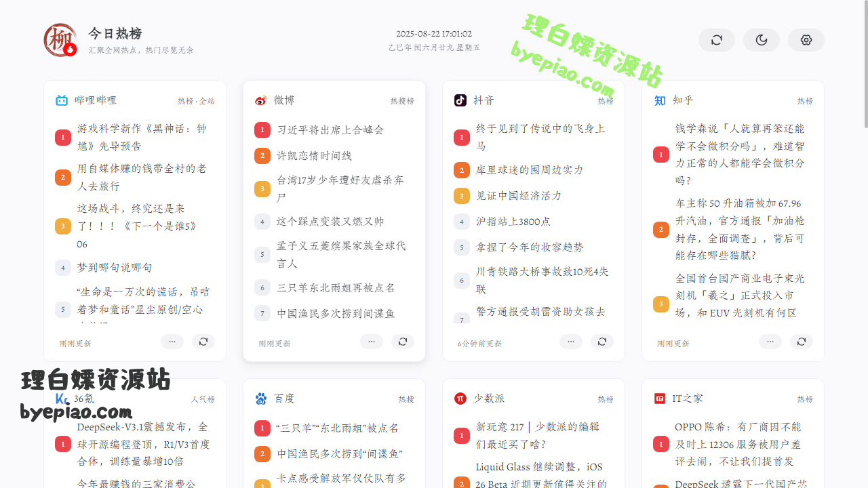Open 知乎 card title

click(x=683, y=100)
